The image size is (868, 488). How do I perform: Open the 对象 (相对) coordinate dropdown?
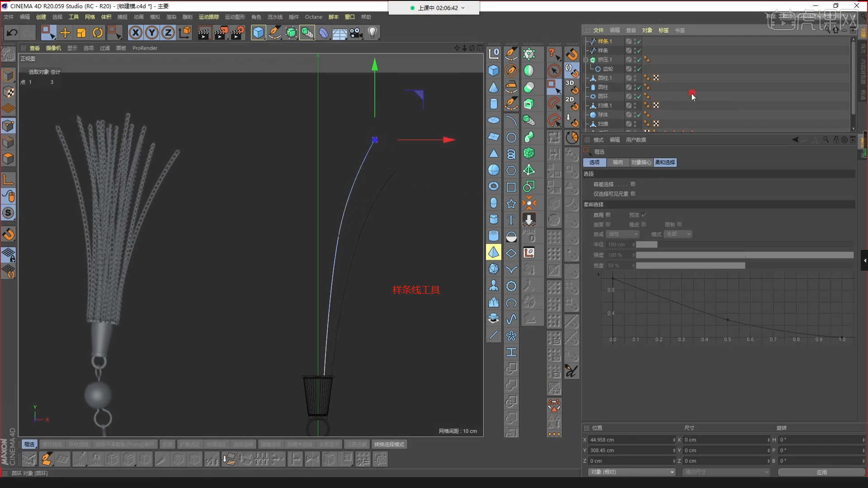point(632,472)
